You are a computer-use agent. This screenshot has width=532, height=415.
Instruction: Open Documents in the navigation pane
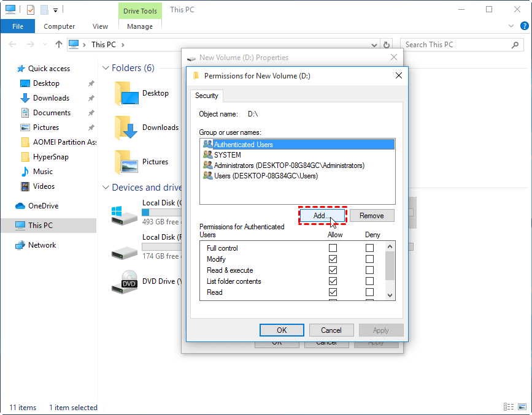(x=52, y=113)
